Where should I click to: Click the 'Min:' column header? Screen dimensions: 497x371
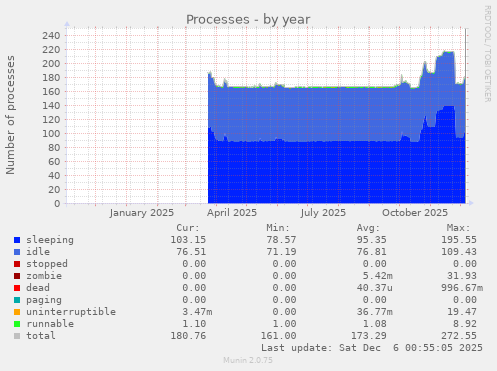tap(278, 228)
